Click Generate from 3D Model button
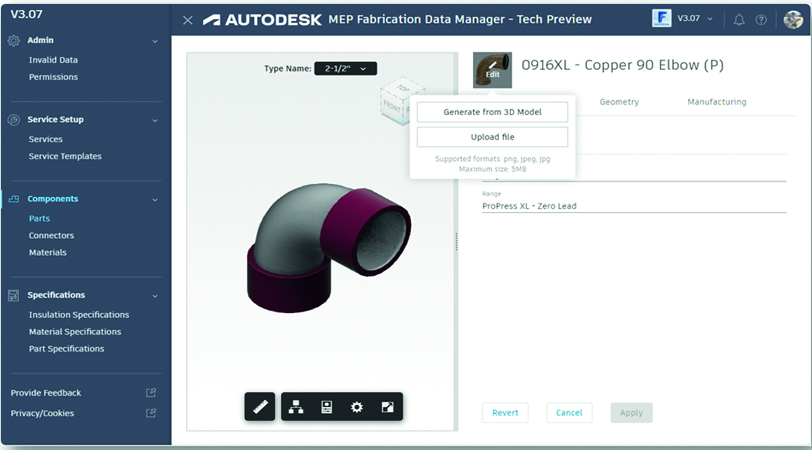Image resolution: width=812 pixels, height=450 pixels. tap(492, 112)
